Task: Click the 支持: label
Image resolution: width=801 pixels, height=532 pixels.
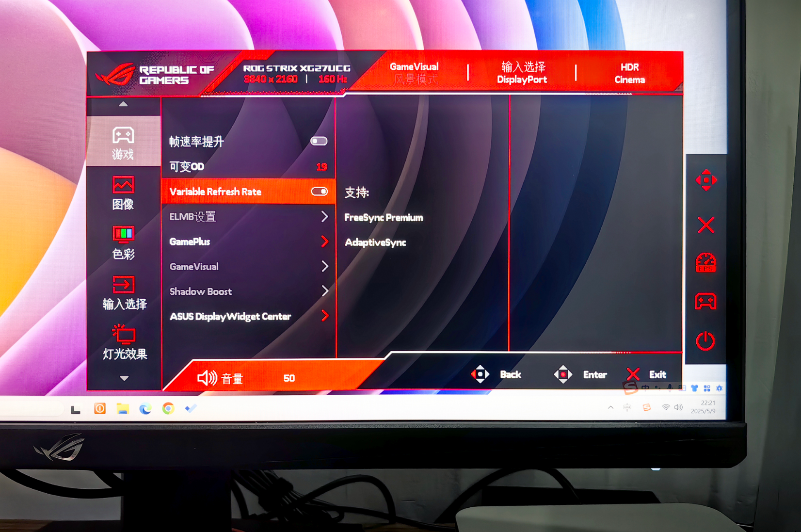Action: pyautogui.click(x=357, y=193)
